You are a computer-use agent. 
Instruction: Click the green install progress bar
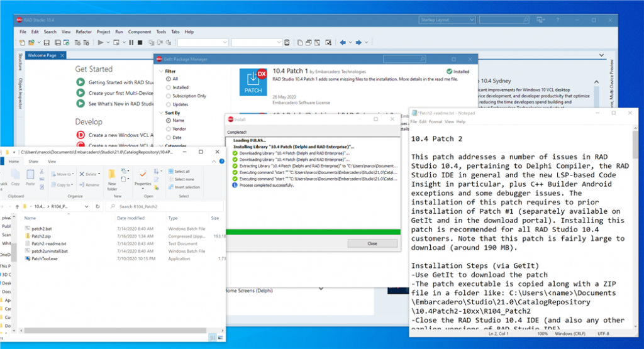point(313,232)
